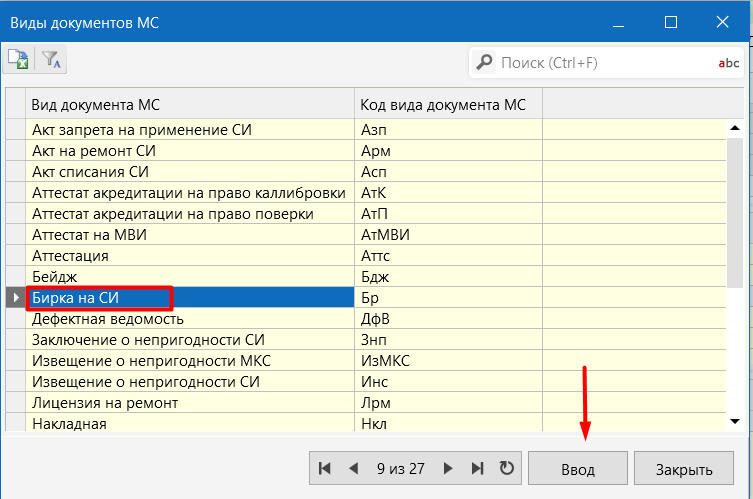Click the code cell Азп
Viewport: 753px width, 499px height.
[x=449, y=130]
